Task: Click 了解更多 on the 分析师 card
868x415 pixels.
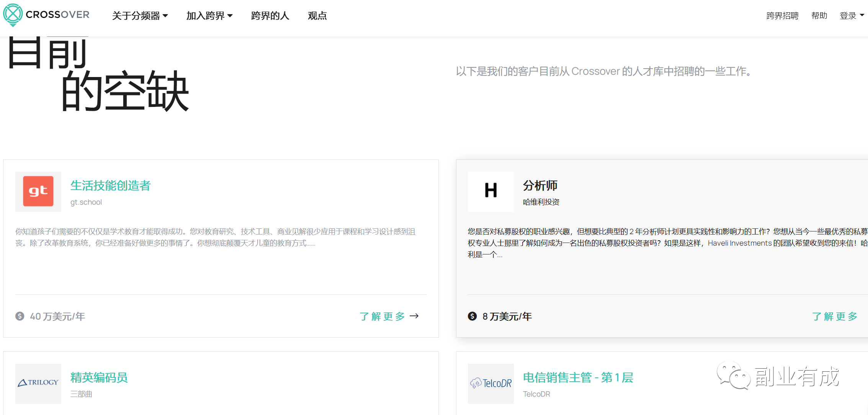Action: click(835, 317)
